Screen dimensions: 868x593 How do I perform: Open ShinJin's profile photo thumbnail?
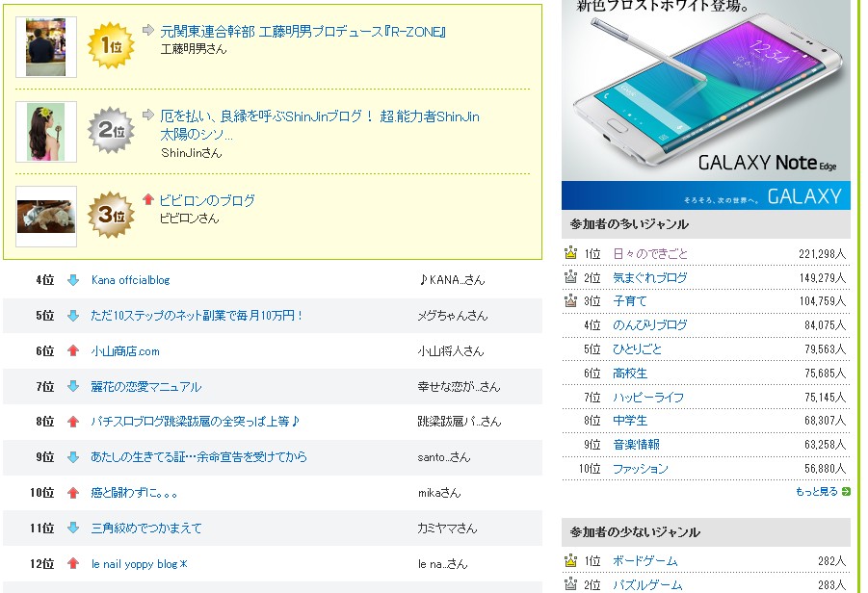[46, 132]
